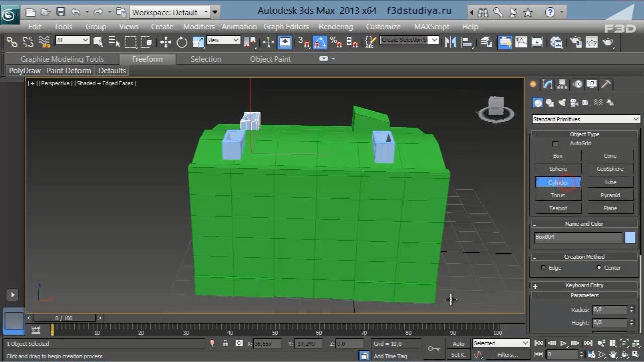Toggle Spinner Snap
The width and height of the screenshot is (644, 362).
[x=352, y=42]
